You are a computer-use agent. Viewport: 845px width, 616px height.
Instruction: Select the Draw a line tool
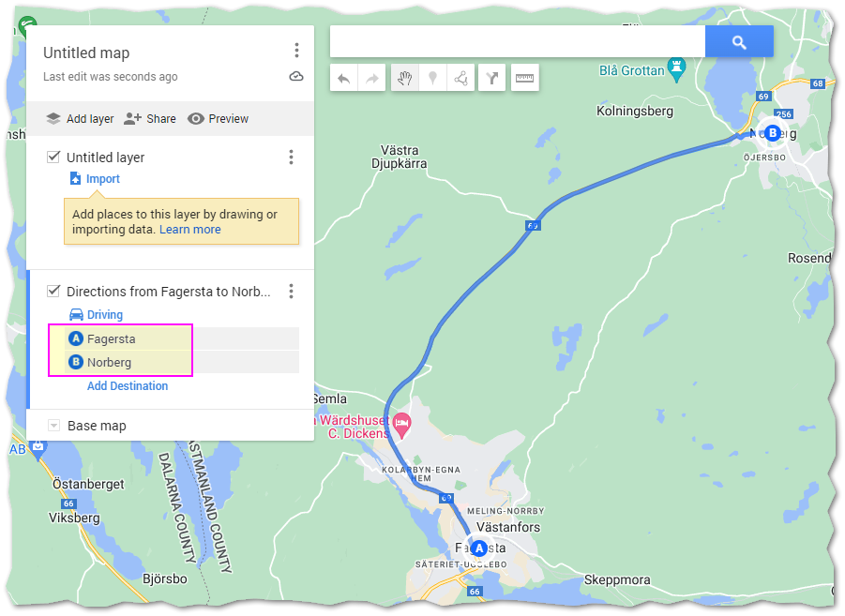click(x=460, y=78)
